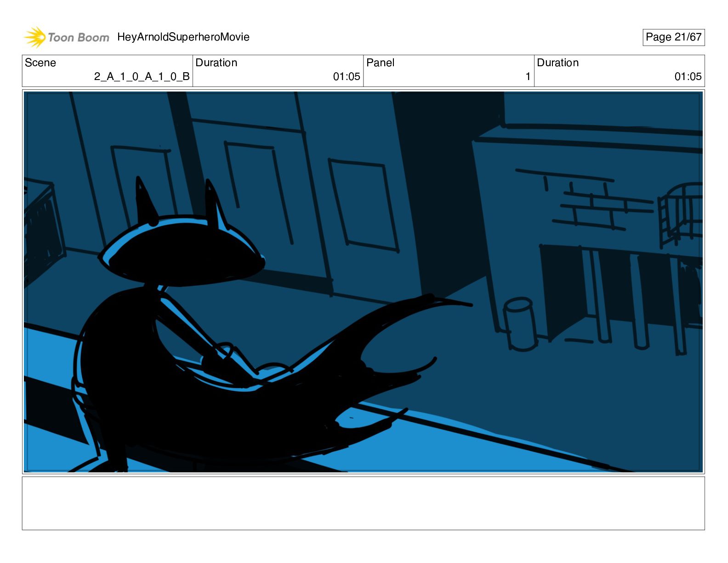
Task: Select the scene name 2_A_1_0_A_1_0_B
Action: [142, 76]
